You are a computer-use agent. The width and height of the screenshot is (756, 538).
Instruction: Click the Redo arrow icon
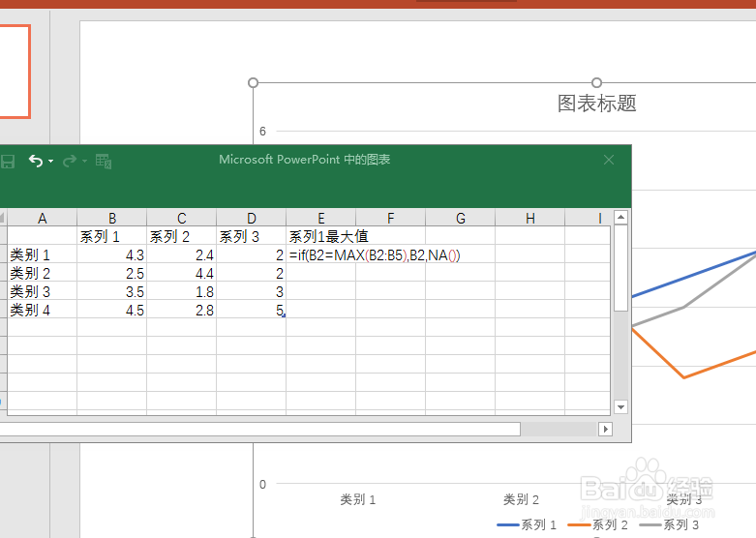tap(70, 161)
